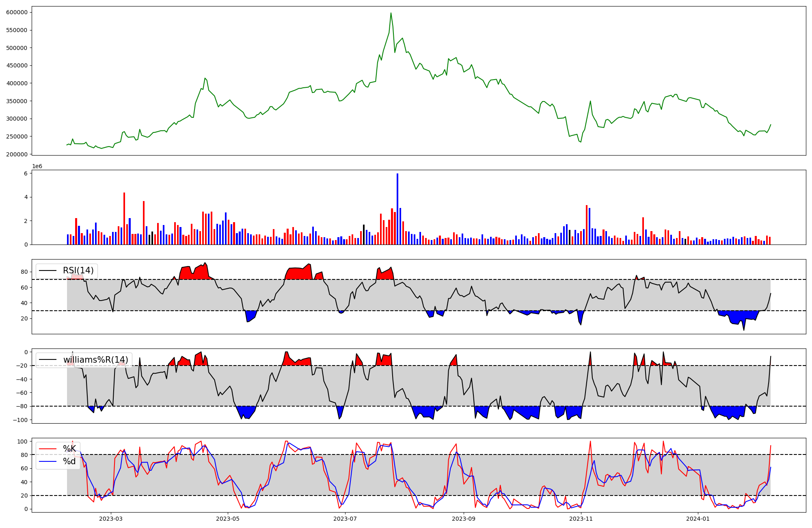Click the 1e6 volume scale label
The width and height of the screenshot is (812, 528).
point(37,167)
